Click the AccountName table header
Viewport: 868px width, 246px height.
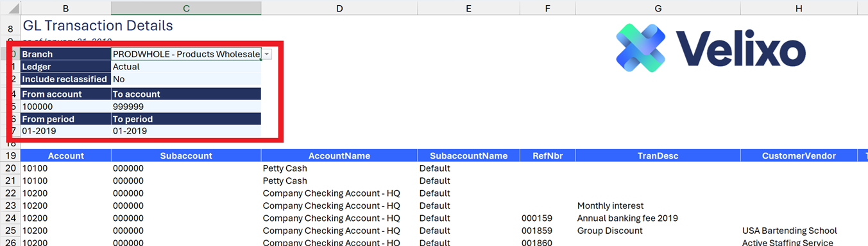coord(339,156)
